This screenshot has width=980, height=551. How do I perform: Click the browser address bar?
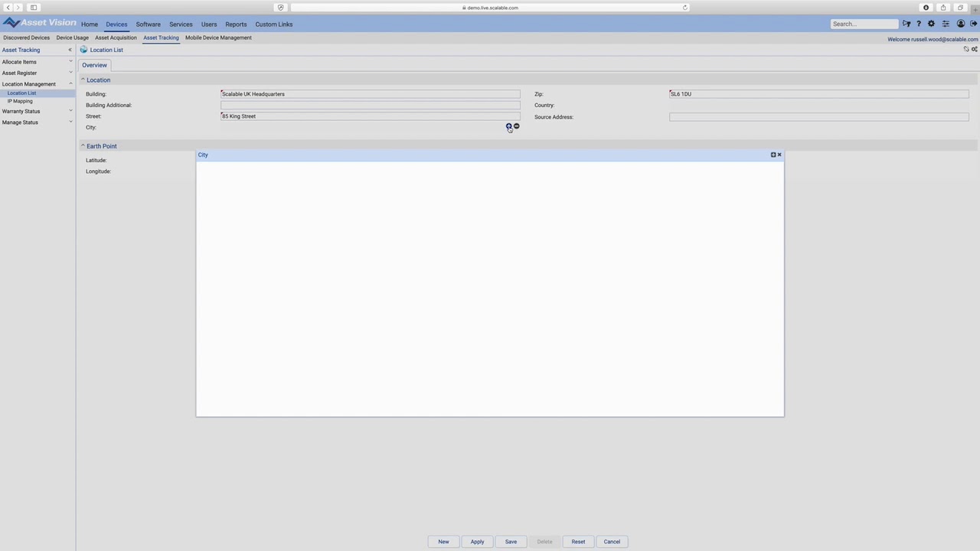(490, 8)
